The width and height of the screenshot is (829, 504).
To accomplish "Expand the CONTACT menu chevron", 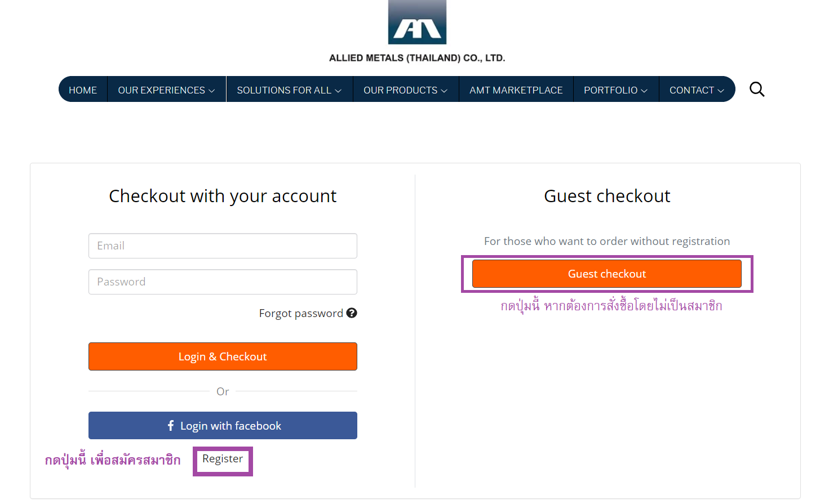I will tap(720, 91).
